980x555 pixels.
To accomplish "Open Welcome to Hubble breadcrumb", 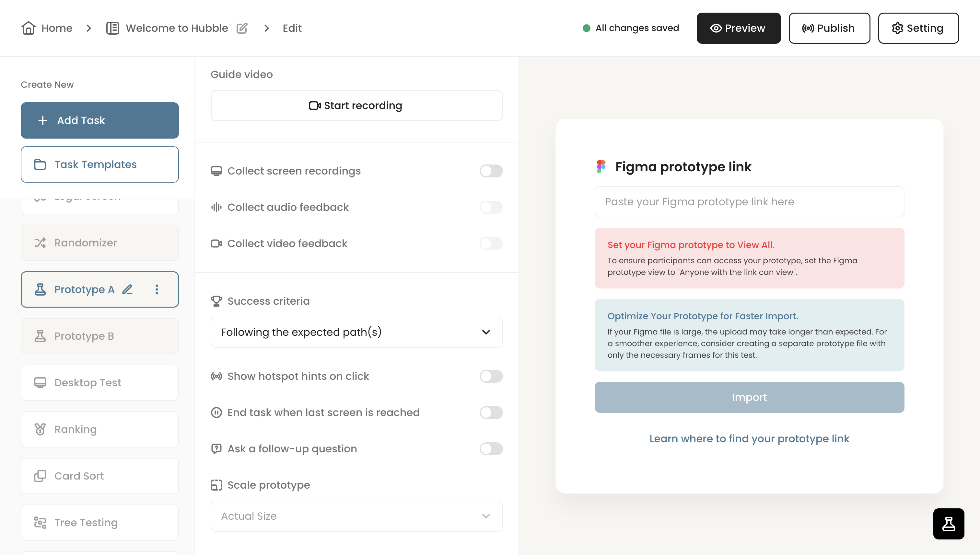I will point(177,28).
